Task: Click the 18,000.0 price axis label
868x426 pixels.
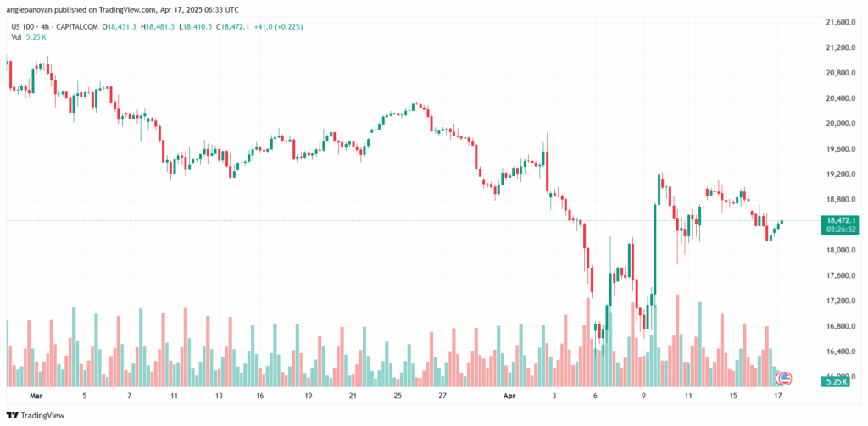Action: click(x=843, y=251)
